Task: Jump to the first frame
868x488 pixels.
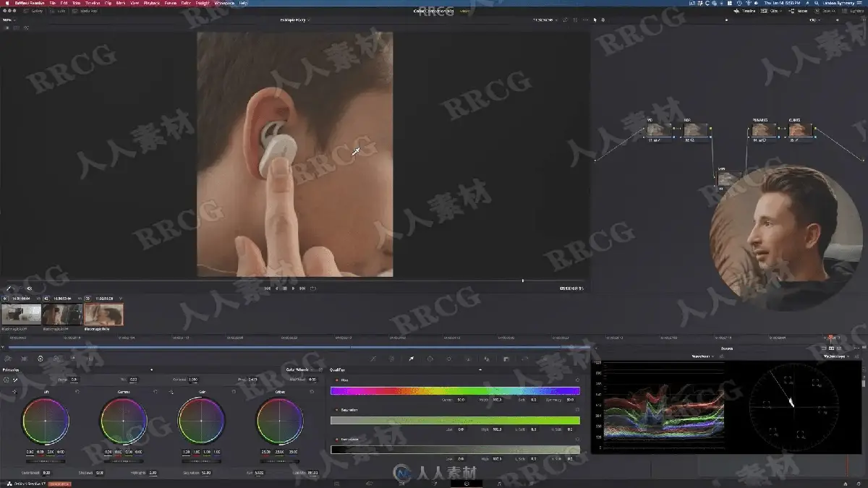Action: click(267, 288)
